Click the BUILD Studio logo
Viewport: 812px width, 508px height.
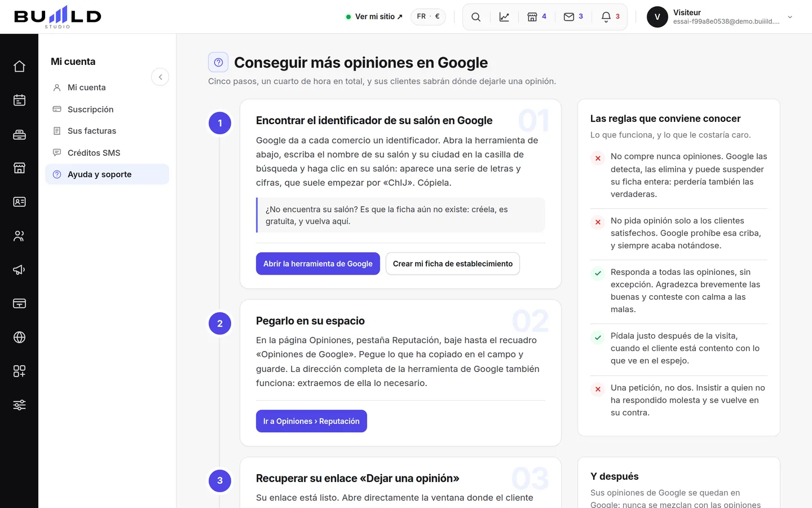click(x=58, y=17)
